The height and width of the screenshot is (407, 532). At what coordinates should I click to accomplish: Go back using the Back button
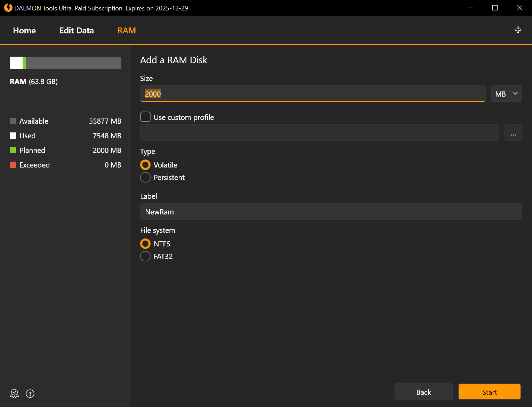point(423,392)
